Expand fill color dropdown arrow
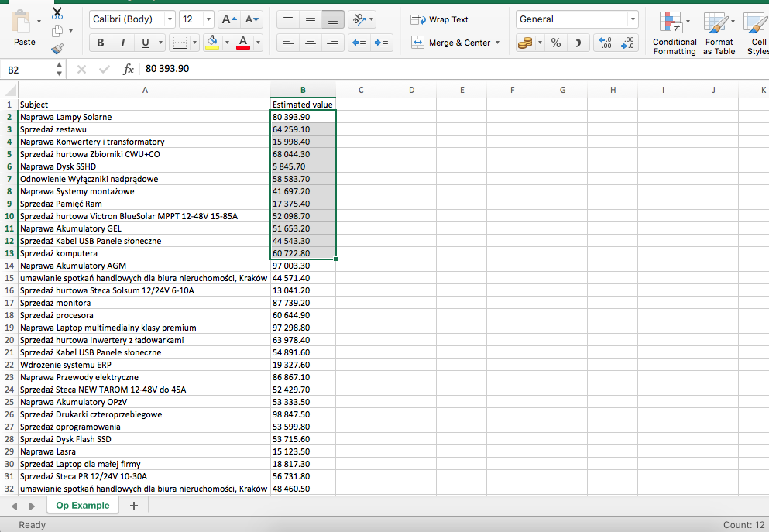The height and width of the screenshot is (532, 769). [227, 43]
